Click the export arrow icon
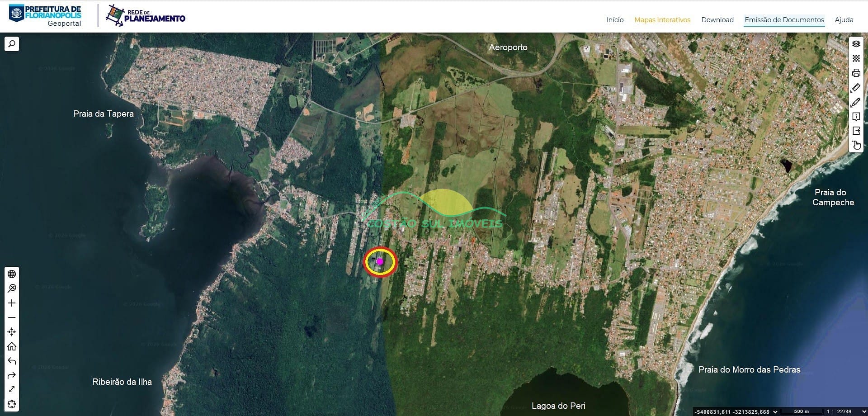868x416 pixels. (x=856, y=131)
